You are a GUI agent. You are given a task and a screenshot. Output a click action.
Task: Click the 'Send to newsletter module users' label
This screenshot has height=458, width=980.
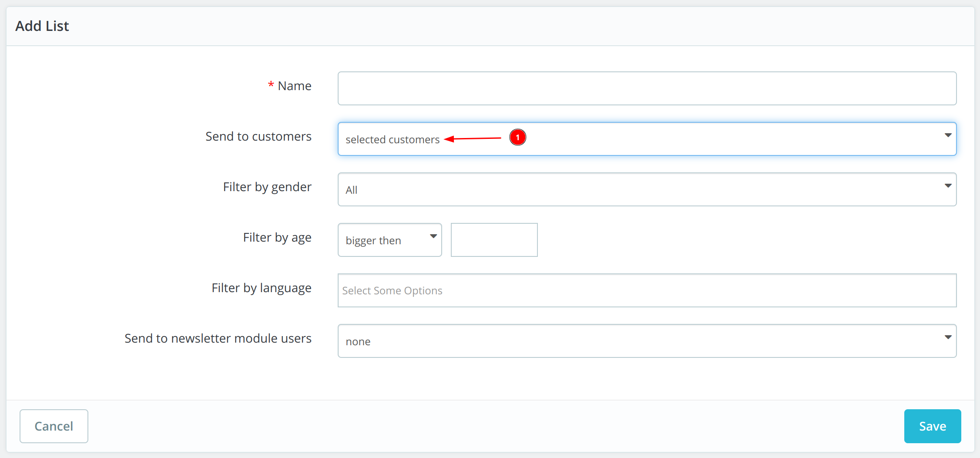218,338
